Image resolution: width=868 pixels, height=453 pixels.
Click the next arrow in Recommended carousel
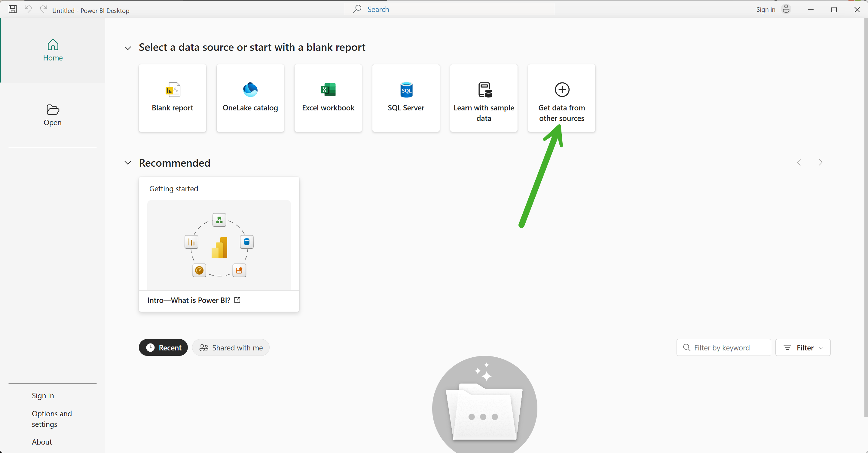pyautogui.click(x=821, y=163)
